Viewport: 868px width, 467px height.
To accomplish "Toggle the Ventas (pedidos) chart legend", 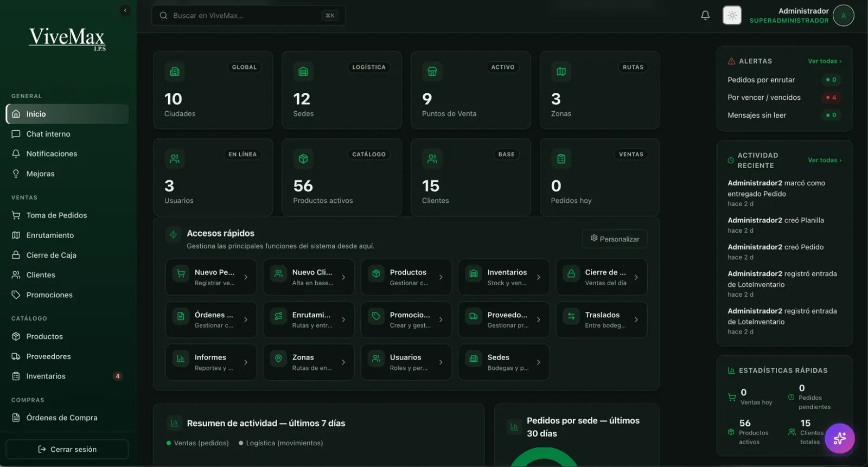I will coord(198,443).
